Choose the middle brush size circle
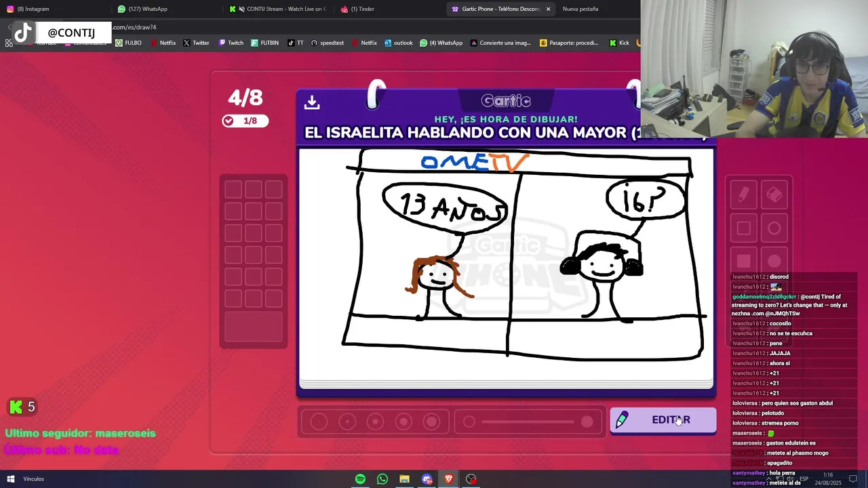This screenshot has width=868, height=488. coord(375,422)
